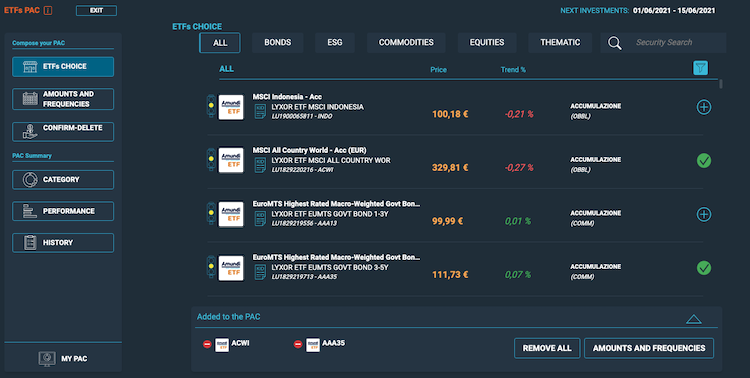Switch to the BONDS tab

[x=277, y=43]
